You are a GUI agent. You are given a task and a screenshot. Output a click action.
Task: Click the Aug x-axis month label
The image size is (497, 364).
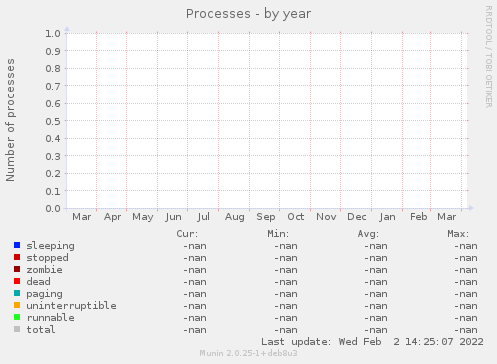235,217
